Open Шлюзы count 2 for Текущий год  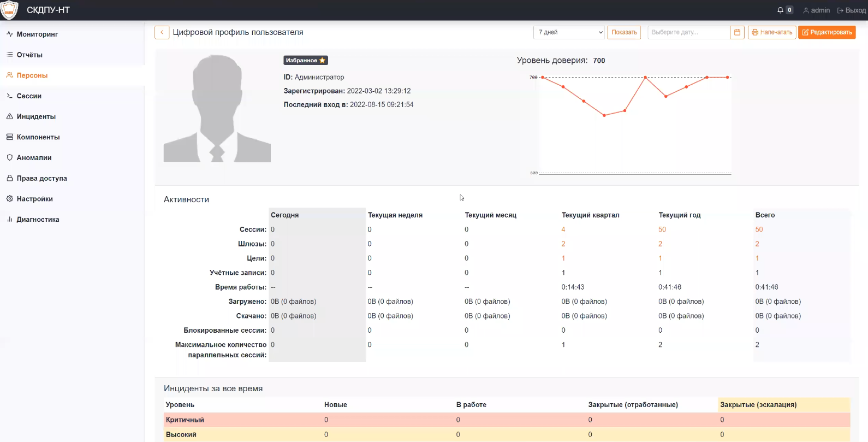point(660,244)
